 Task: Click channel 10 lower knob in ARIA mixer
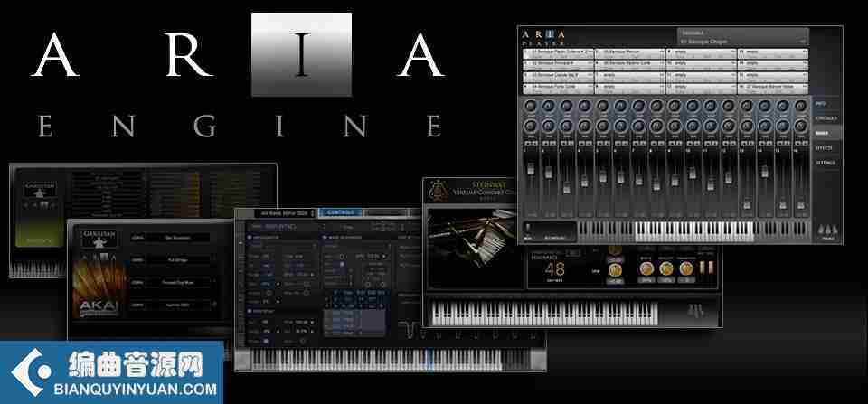point(693,127)
